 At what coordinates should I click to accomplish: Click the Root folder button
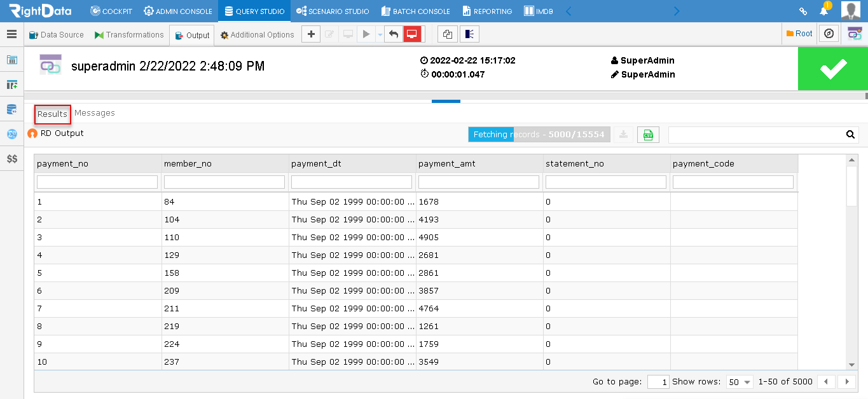tap(799, 34)
